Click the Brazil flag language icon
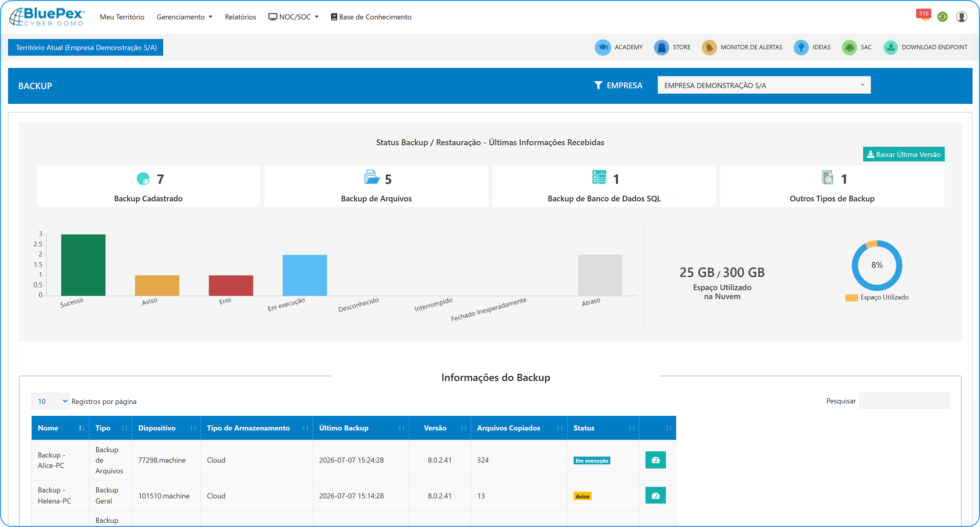Image resolution: width=980 pixels, height=527 pixels. click(x=942, y=17)
